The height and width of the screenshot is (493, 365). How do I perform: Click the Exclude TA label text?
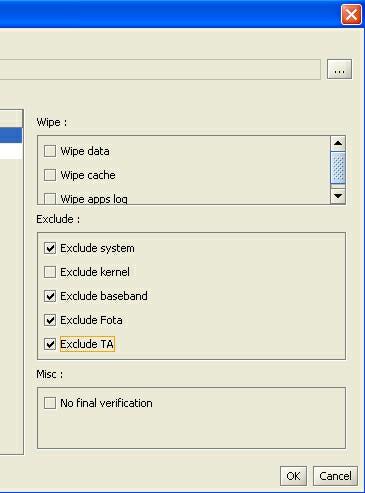(87, 344)
